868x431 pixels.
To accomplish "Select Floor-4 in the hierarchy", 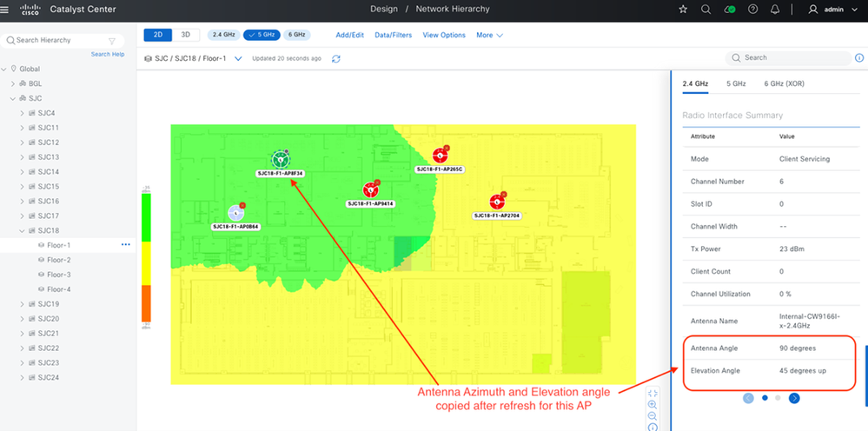I will pos(59,289).
